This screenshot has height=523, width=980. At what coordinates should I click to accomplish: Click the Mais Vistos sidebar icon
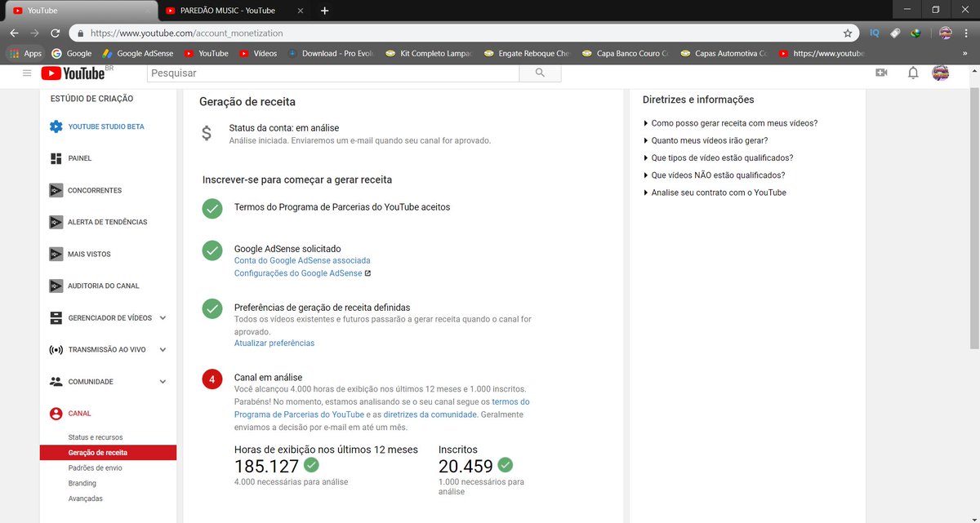pos(56,254)
